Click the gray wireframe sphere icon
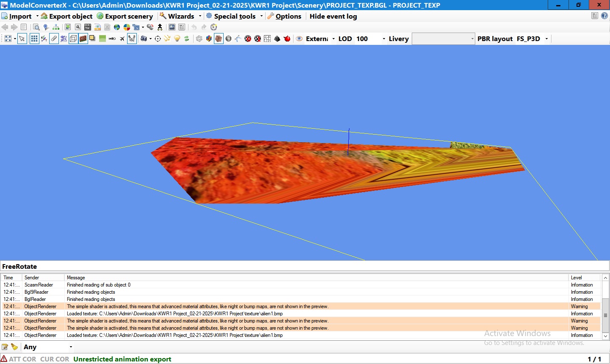 [x=199, y=39]
